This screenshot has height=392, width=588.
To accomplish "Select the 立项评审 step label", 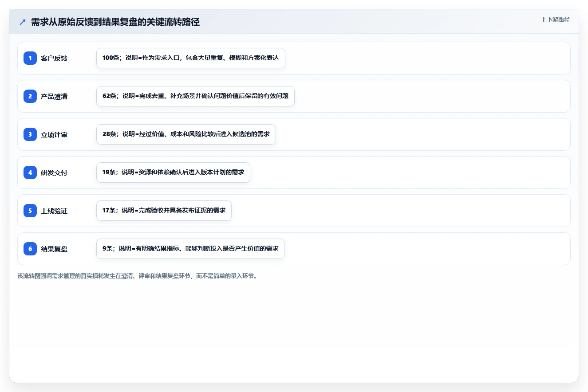I will coord(54,134).
